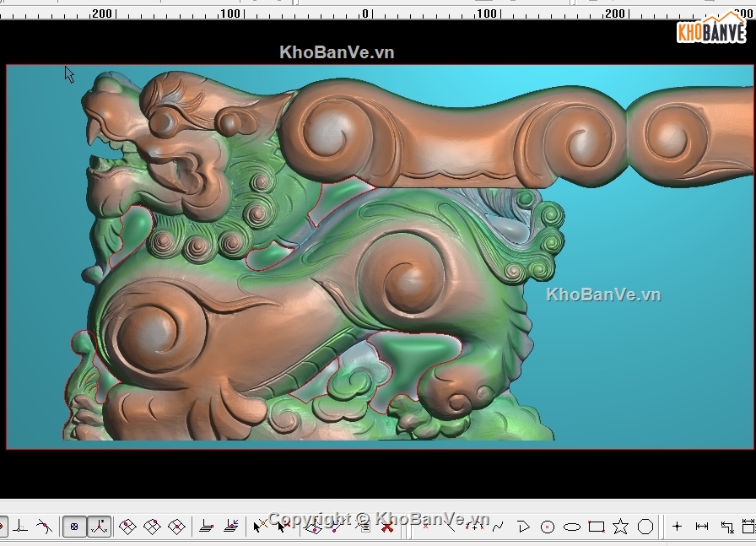Toggle the XYZ axis snap button
756x546 pixels.
tap(100, 527)
